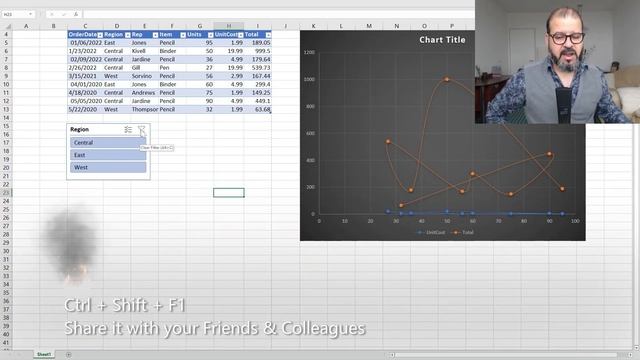Select column K header
This screenshot has width=640, height=360.
[313, 26]
